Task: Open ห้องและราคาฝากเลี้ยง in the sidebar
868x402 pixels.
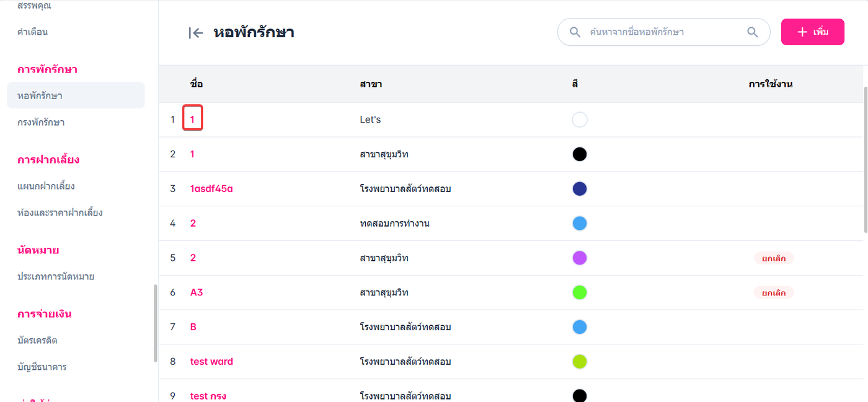Action: click(60, 212)
